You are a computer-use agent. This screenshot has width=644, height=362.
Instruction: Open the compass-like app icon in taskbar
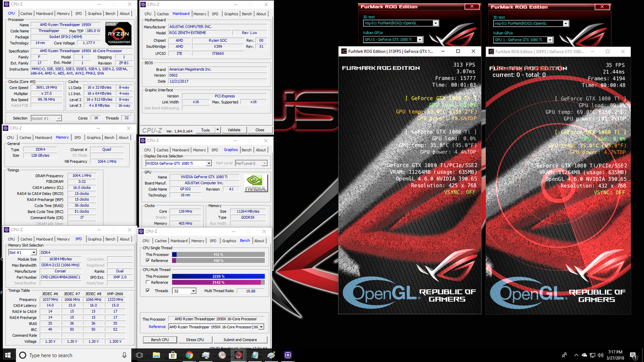click(x=222, y=355)
